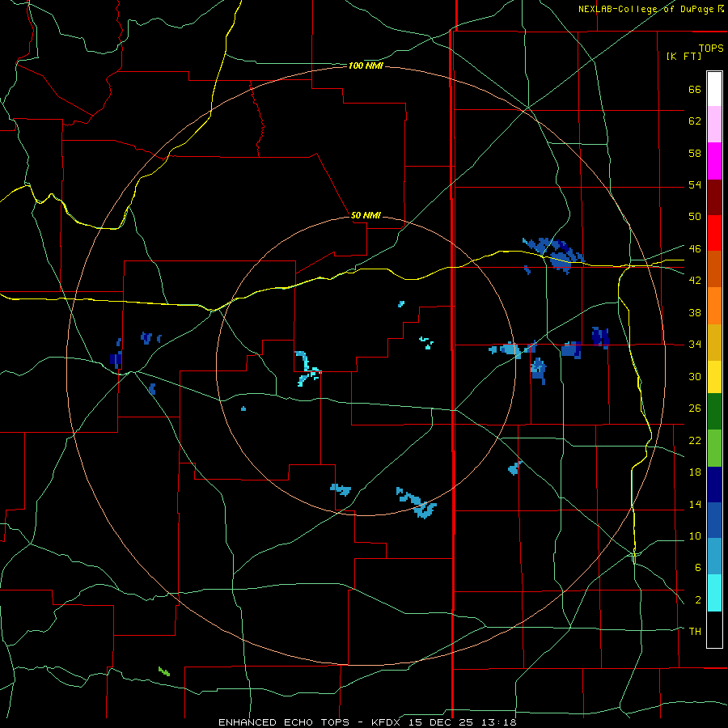Click the cyan legend swatch near 2

tap(714, 593)
